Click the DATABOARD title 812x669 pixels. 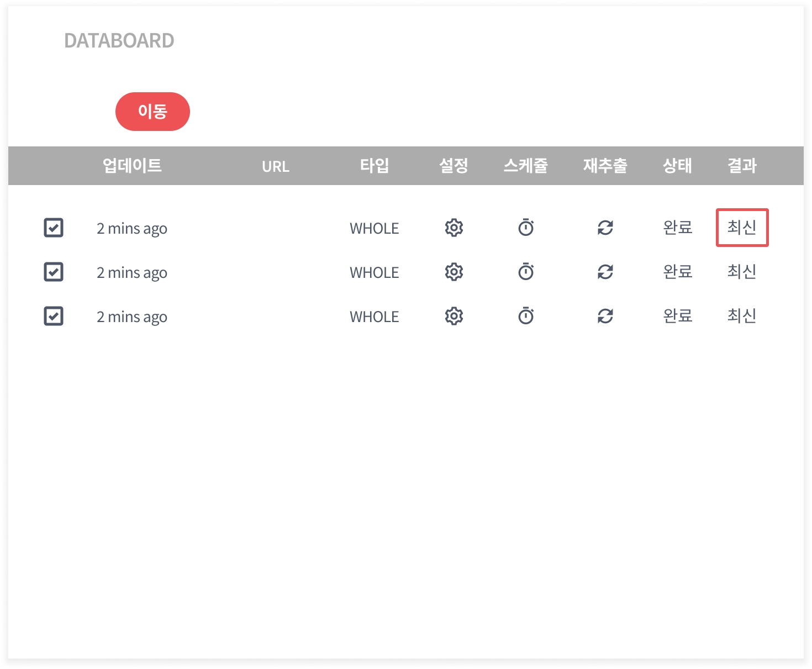119,41
